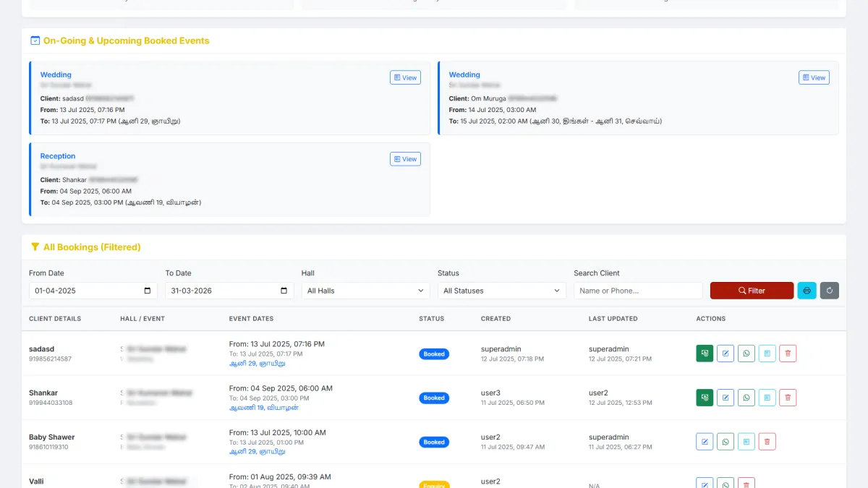The width and height of the screenshot is (868, 488).
Task: Click 'From: 13 Jul 2025, 07:16 PM' in table
Action: [x=277, y=344]
